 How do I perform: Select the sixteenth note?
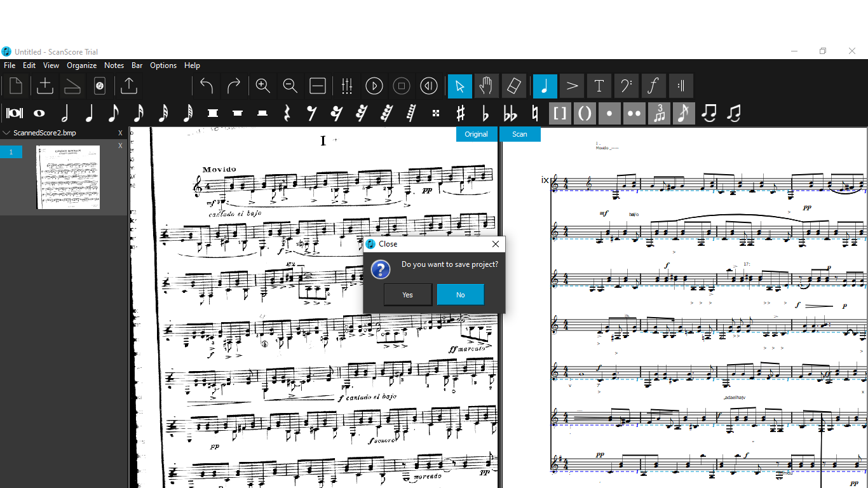coord(139,113)
